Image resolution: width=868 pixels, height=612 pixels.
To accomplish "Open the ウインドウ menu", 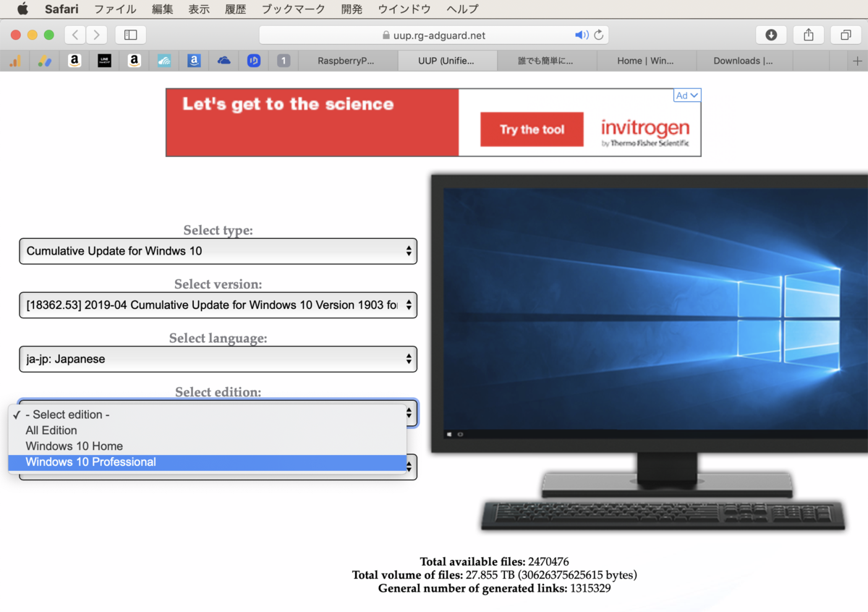I will point(404,9).
